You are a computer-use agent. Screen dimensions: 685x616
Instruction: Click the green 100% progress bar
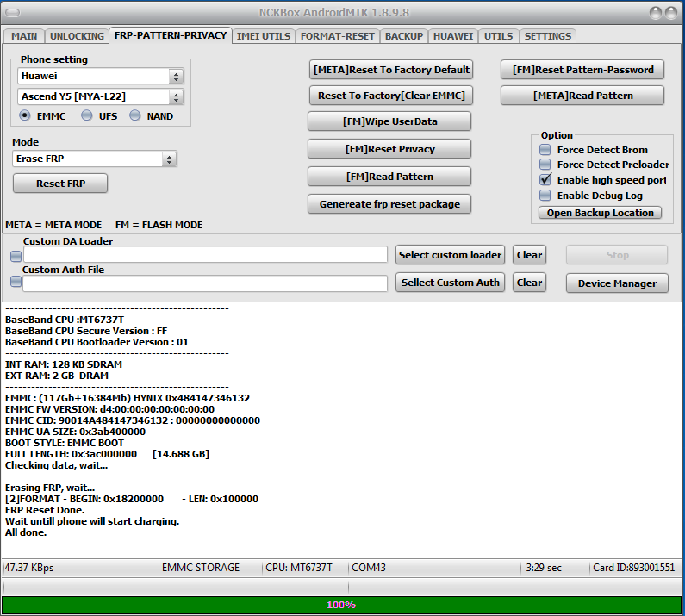point(341,605)
